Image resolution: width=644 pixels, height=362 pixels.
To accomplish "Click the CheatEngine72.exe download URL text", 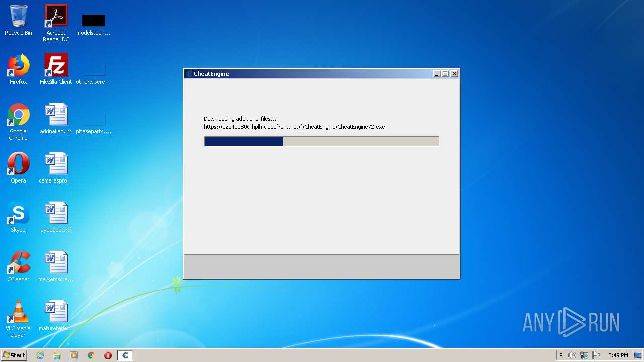I will (294, 127).
